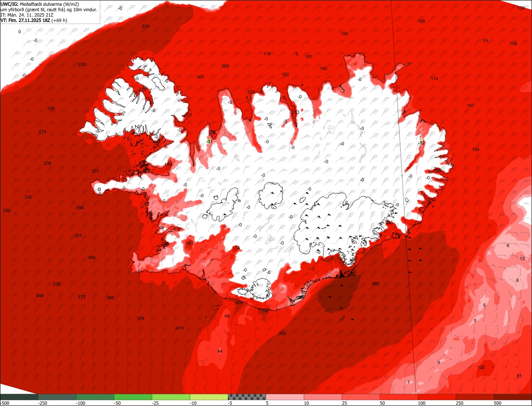The image size is (532, 406).
Task: Click the value 299 at the left edge
Action: pos(7,211)
